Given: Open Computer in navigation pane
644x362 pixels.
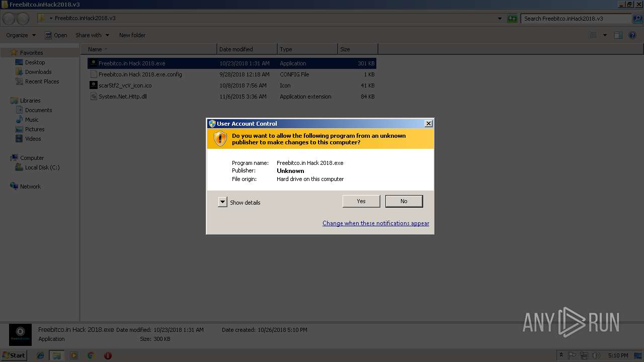Looking at the screenshot, I should [32, 158].
